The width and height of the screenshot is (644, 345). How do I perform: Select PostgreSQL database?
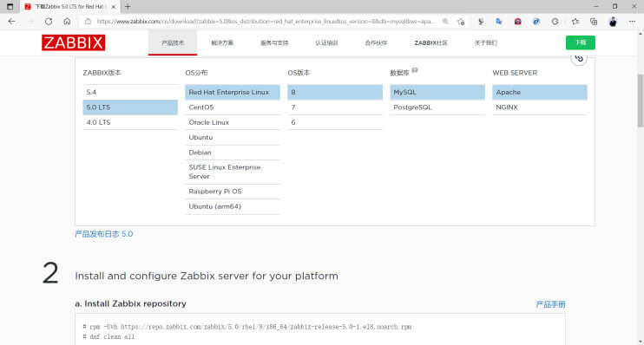[437, 107]
